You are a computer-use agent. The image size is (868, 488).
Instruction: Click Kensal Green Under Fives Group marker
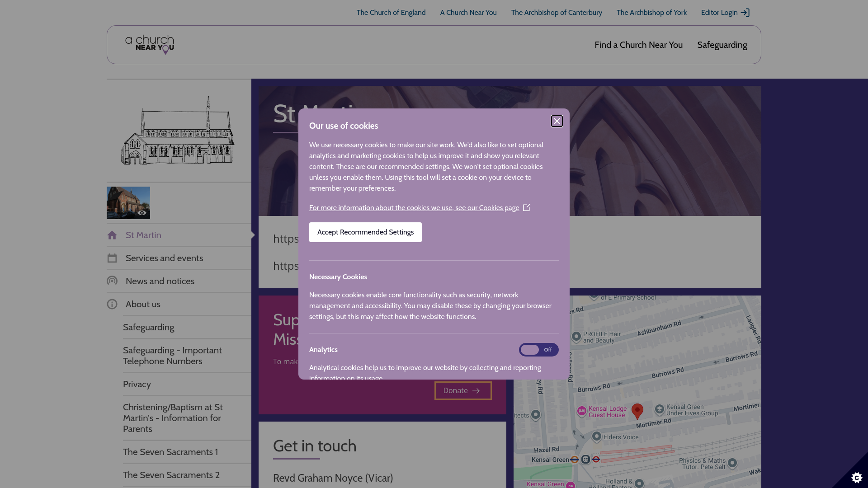pos(660,409)
